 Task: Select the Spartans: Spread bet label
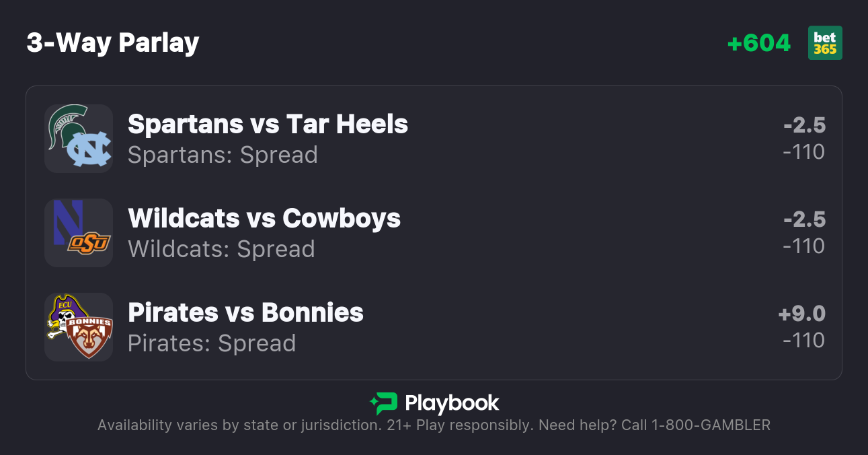223,155
